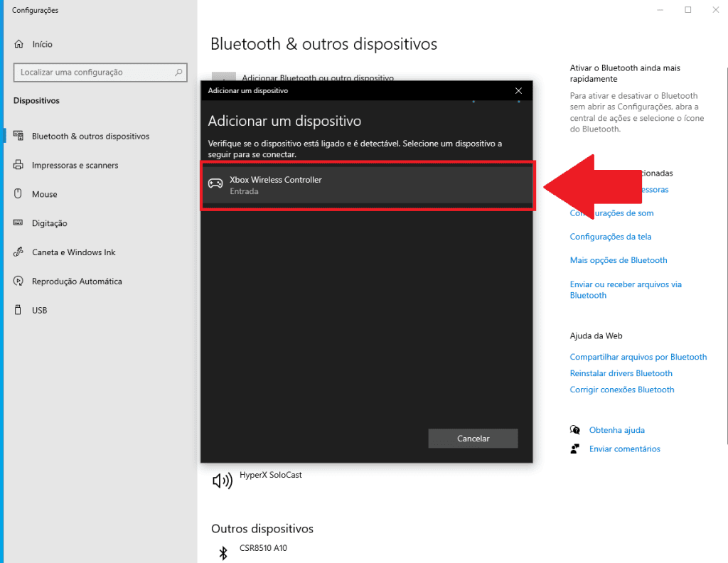The height and width of the screenshot is (563, 728).
Task: Click the Localizar uma configuração search box
Action: tap(100, 72)
